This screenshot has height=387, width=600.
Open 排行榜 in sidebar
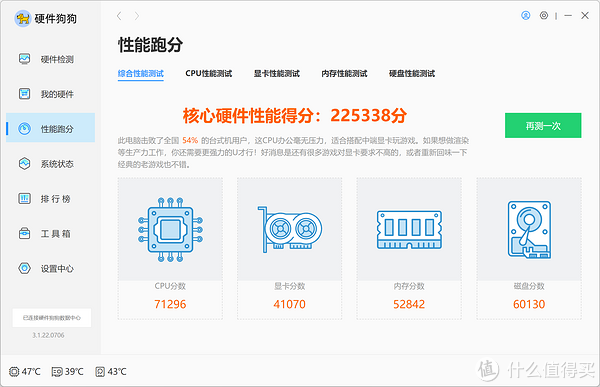point(51,198)
